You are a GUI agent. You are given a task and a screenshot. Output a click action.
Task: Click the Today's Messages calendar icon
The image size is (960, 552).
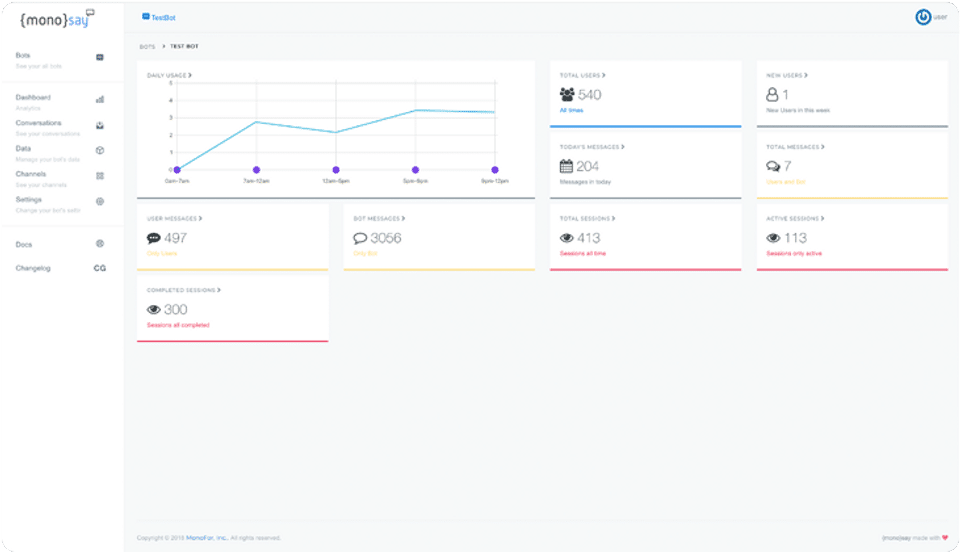click(x=566, y=166)
